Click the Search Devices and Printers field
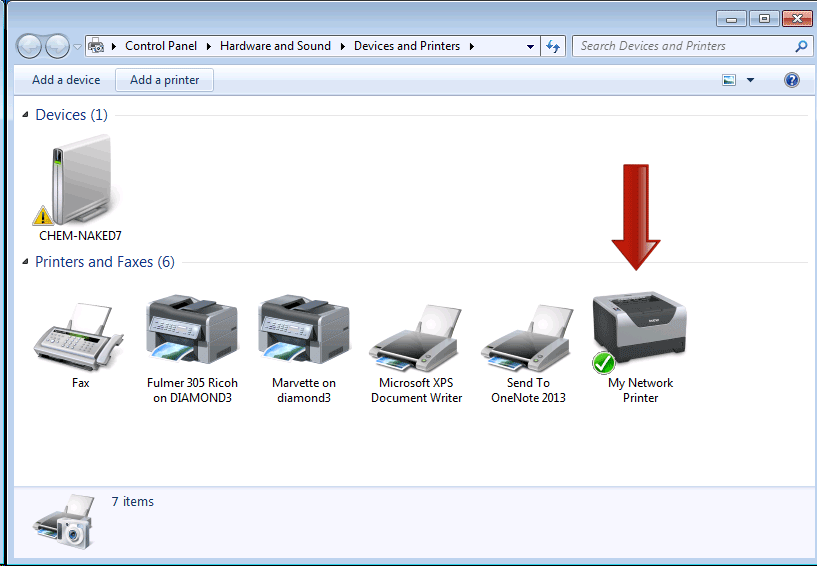The image size is (817, 566). pos(685,46)
